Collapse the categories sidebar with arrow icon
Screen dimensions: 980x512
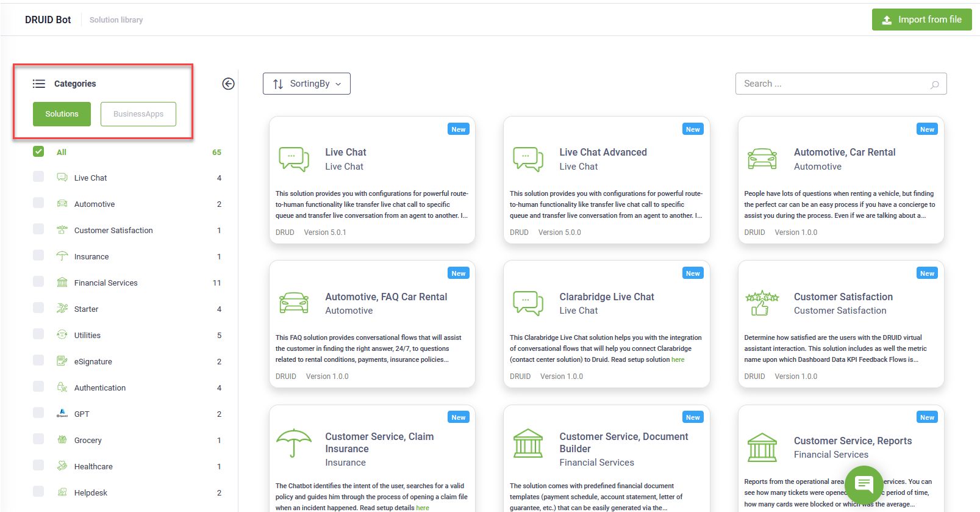[x=228, y=84]
